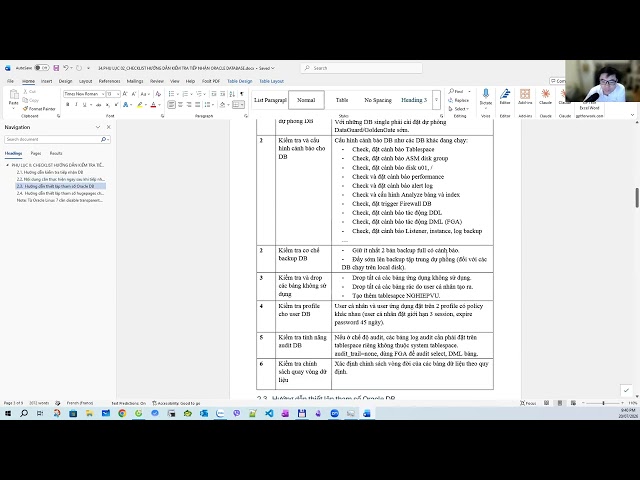Click the Redo icon in title bar
The width and height of the screenshot is (640, 480).
point(79,68)
